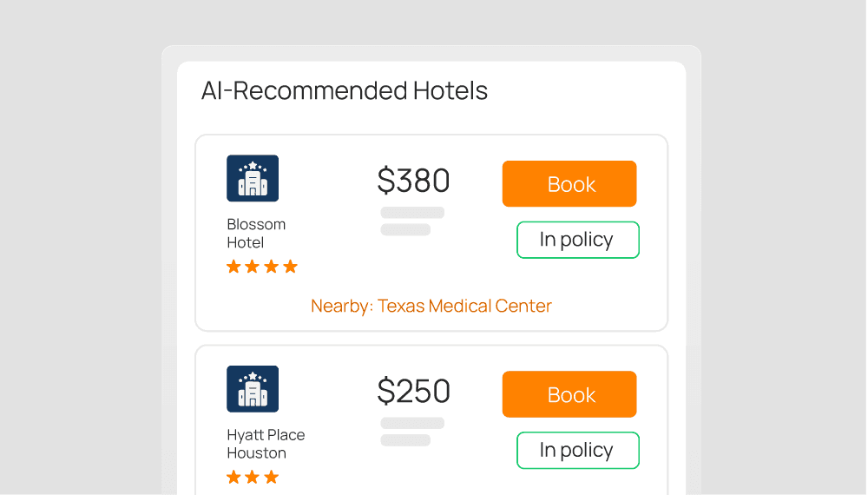Click the In policy badge for Hyatt Place
Screen dimensions: 868x495
577,450
